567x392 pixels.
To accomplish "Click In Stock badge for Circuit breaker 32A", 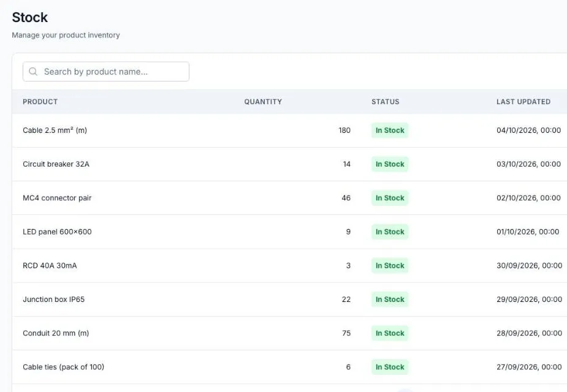I will (x=390, y=164).
